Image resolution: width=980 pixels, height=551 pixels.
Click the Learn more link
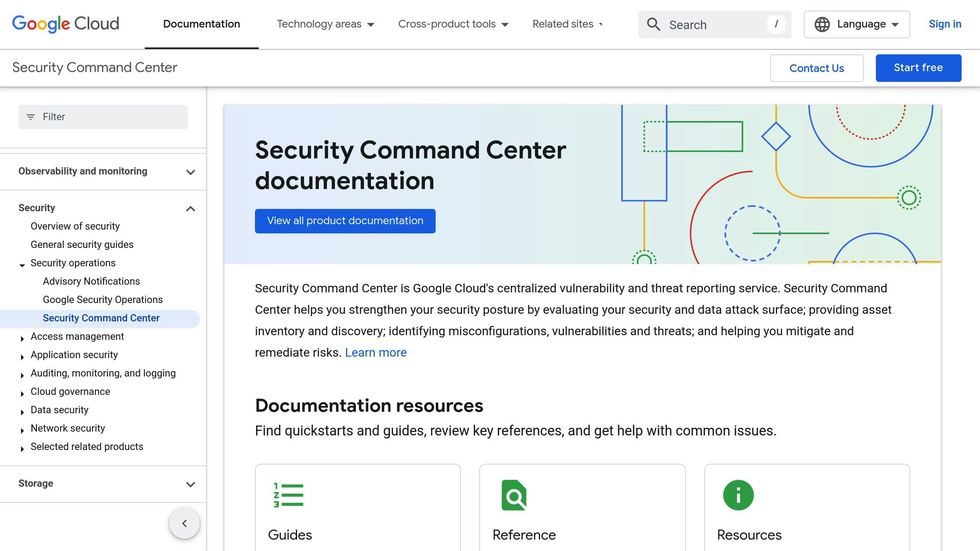pyautogui.click(x=376, y=352)
